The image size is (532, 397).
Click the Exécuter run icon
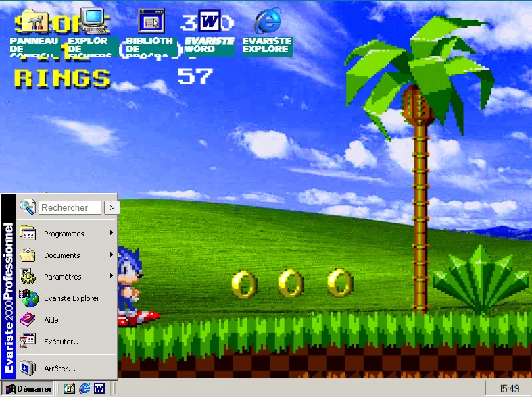click(x=28, y=342)
